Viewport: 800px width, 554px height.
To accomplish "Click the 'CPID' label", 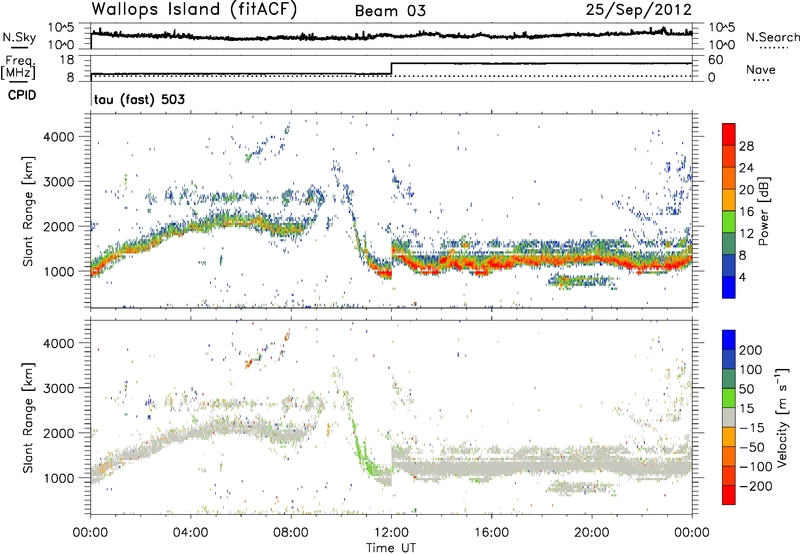I will coord(22,95).
